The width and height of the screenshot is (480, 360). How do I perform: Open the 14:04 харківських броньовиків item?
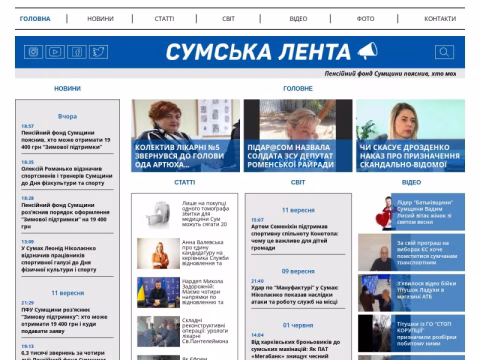coord(296,349)
